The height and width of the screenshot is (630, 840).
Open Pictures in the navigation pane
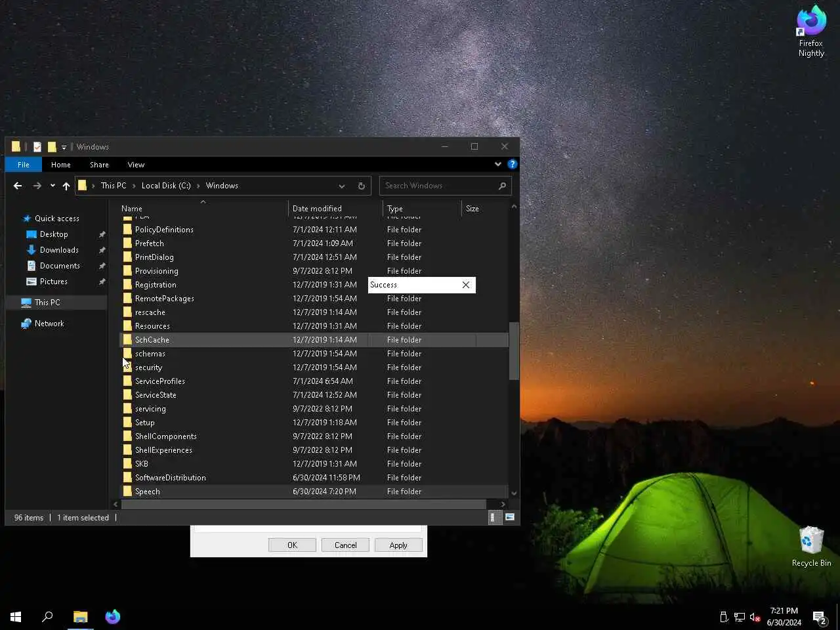(x=54, y=282)
